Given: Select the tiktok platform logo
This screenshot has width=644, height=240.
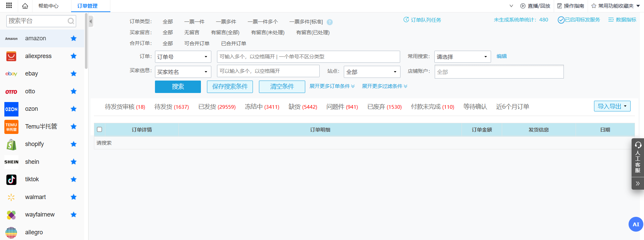Looking at the screenshot, I should [x=11, y=180].
